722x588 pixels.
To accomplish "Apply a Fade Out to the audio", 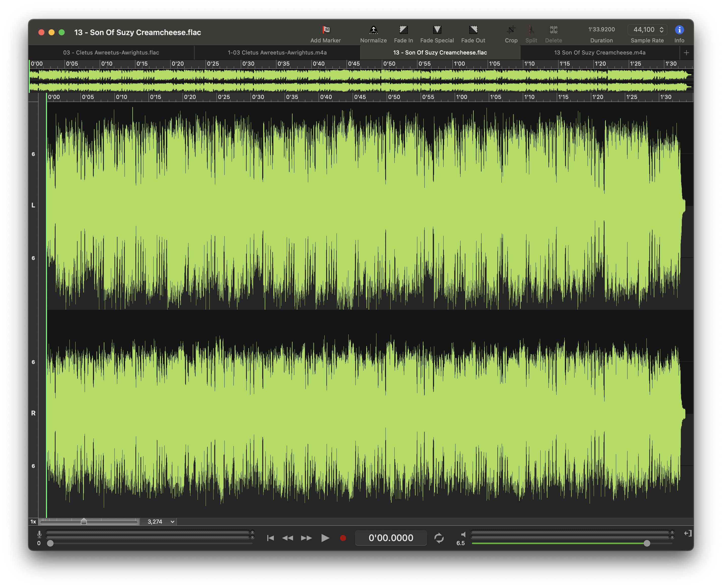I will pyautogui.click(x=473, y=33).
